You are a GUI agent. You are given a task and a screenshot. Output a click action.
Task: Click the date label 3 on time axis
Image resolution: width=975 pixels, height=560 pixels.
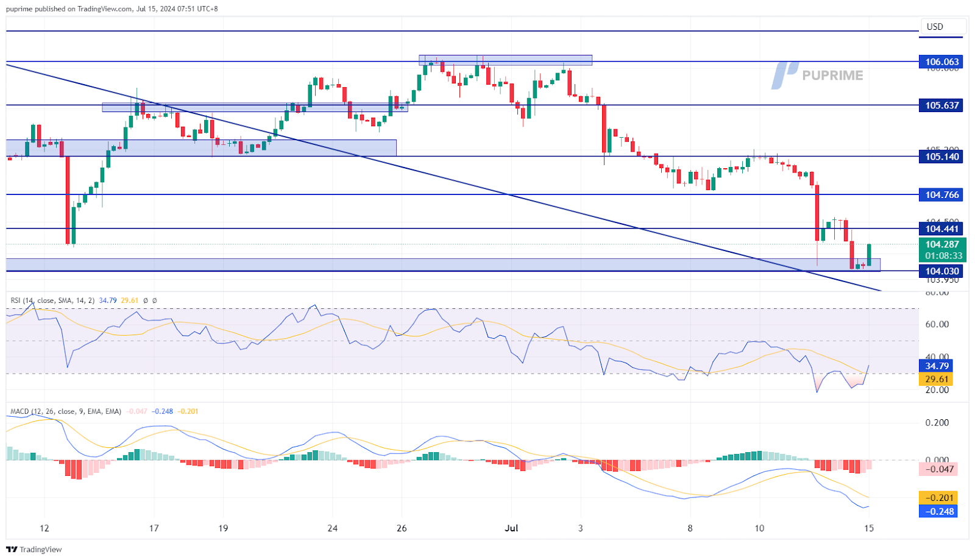[580, 528]
